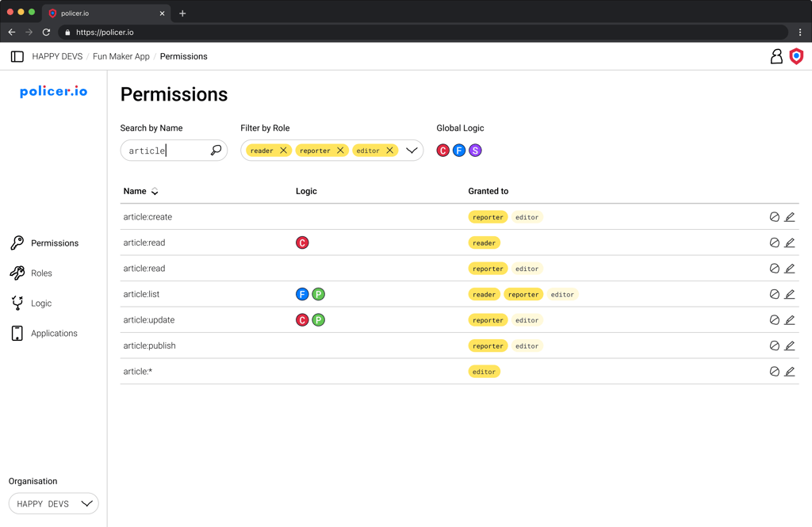
Task: Disable article:read granted to reader
Action: pyautogui.click(x=774, y=242)
